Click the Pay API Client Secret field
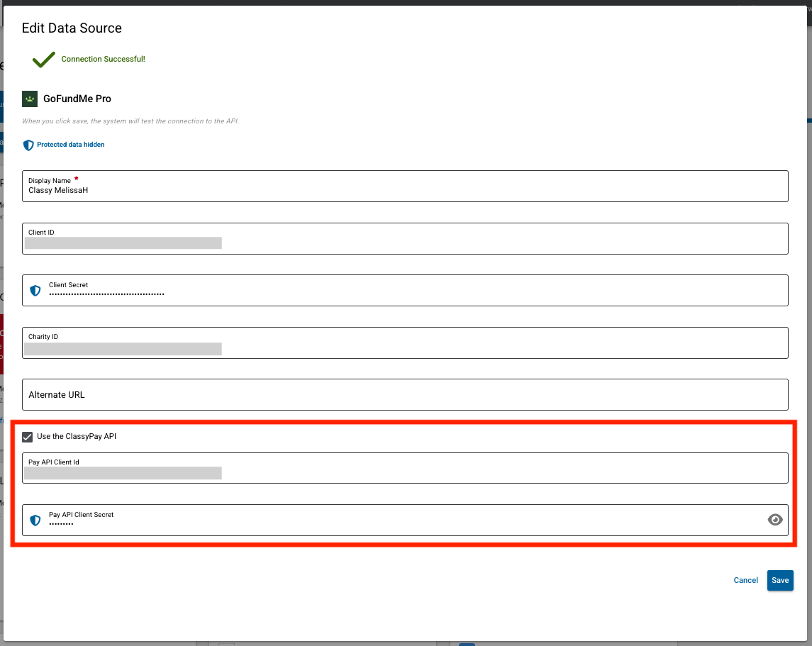Viewport: 812px width, 646px height. coord(405,520)
